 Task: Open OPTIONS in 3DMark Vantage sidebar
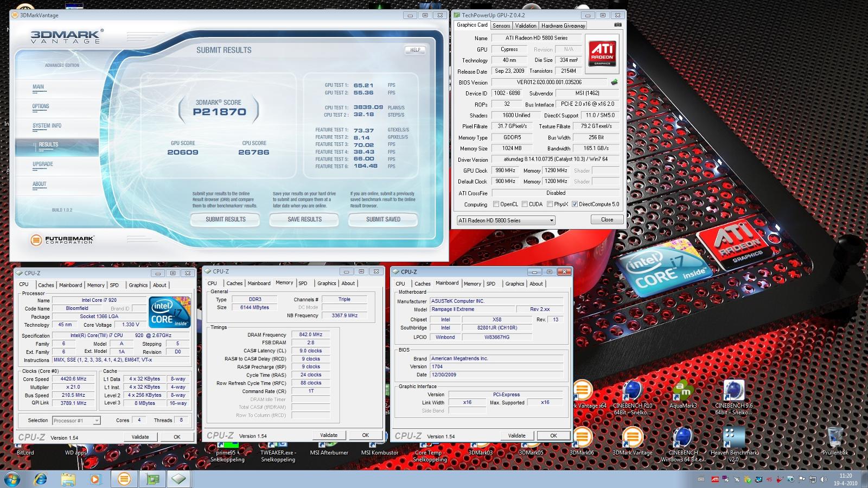click(x=41, y=106)
